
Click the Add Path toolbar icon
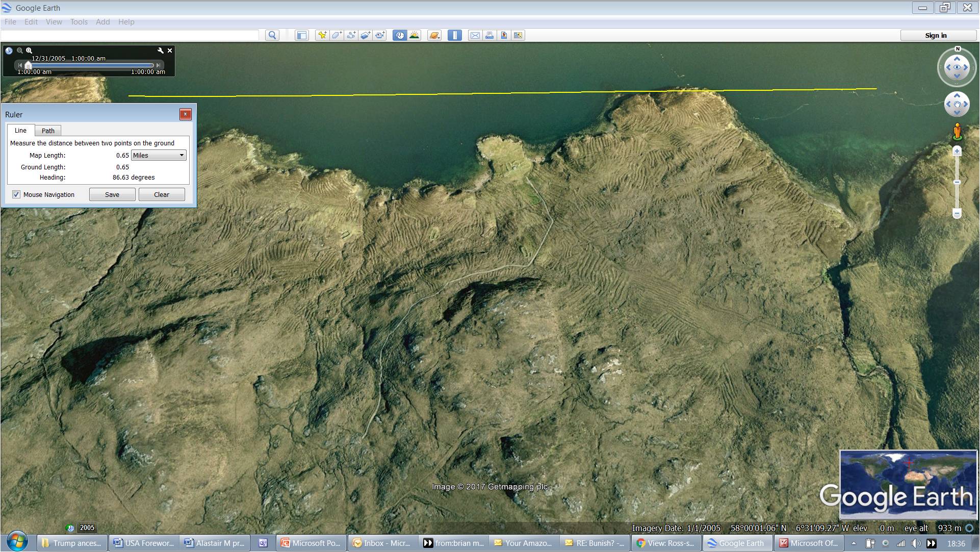tap(351, 35)
